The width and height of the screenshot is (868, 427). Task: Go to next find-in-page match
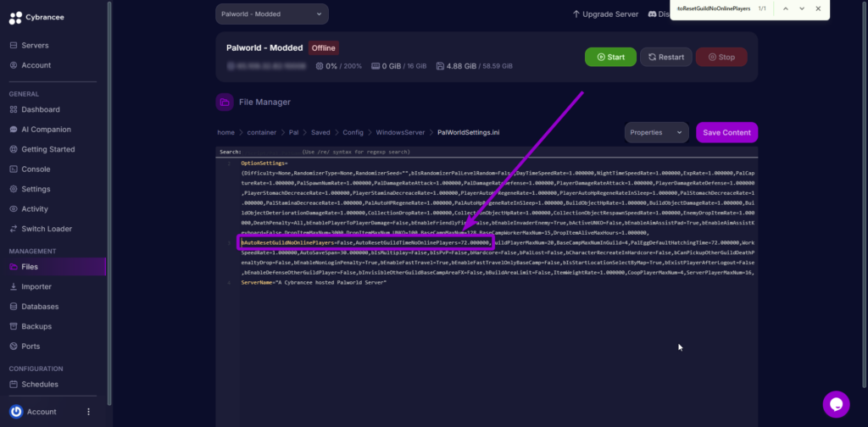tap(802, 8)
